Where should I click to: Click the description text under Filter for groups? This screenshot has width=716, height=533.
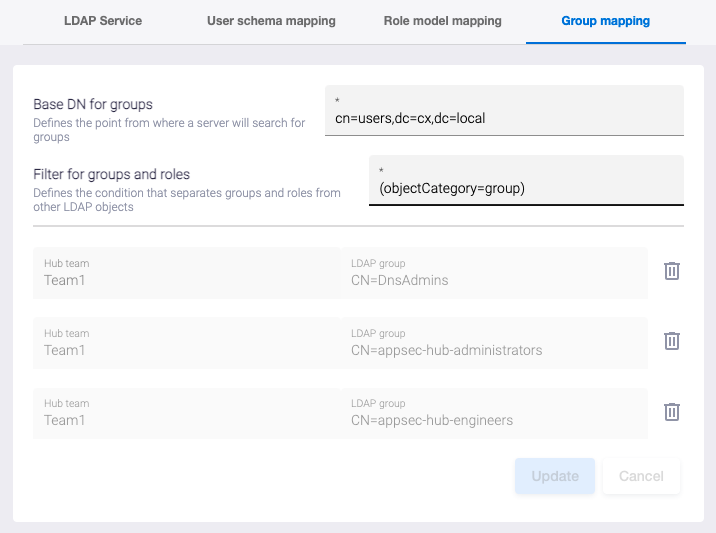[186, 200]
